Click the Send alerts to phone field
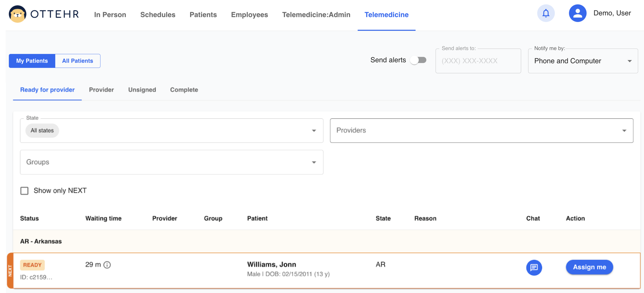 point(478,61)
